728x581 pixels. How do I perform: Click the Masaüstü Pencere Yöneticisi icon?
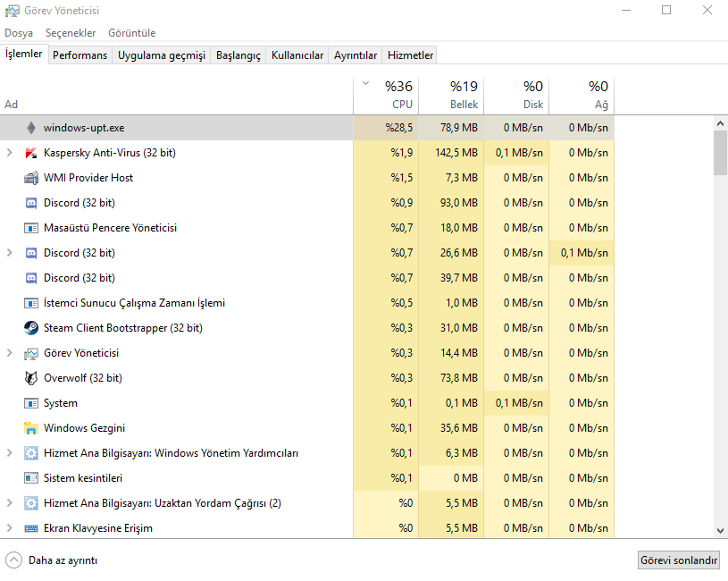coord(31,228)
